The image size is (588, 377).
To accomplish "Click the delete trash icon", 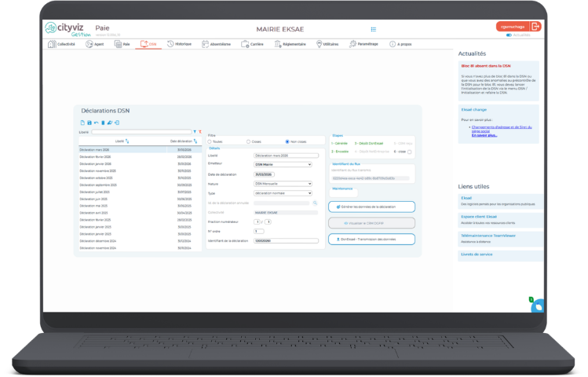I will point(103,123).
